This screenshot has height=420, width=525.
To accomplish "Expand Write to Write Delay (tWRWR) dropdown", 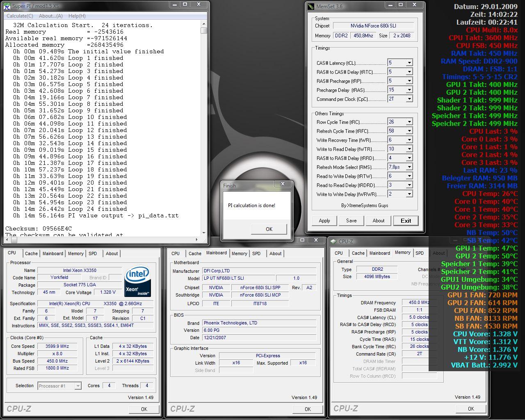I will point(409,194).
